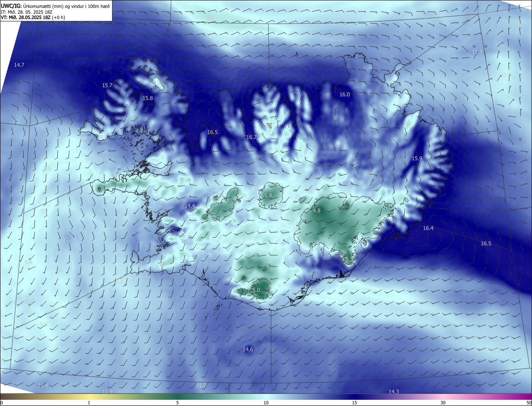532x406 pixels.
Task: Click the glacier value 4.8
Action: (317, 211)
